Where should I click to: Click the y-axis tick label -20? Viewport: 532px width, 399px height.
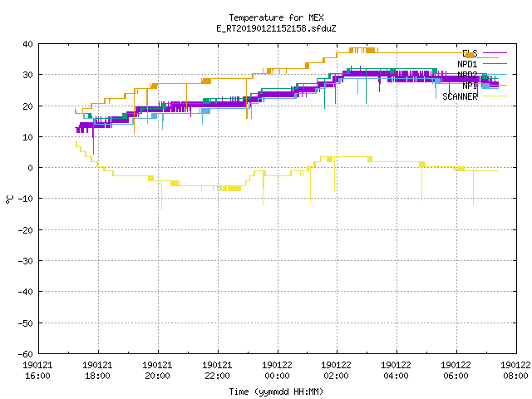pyautogui.click(x=26, y=230)
